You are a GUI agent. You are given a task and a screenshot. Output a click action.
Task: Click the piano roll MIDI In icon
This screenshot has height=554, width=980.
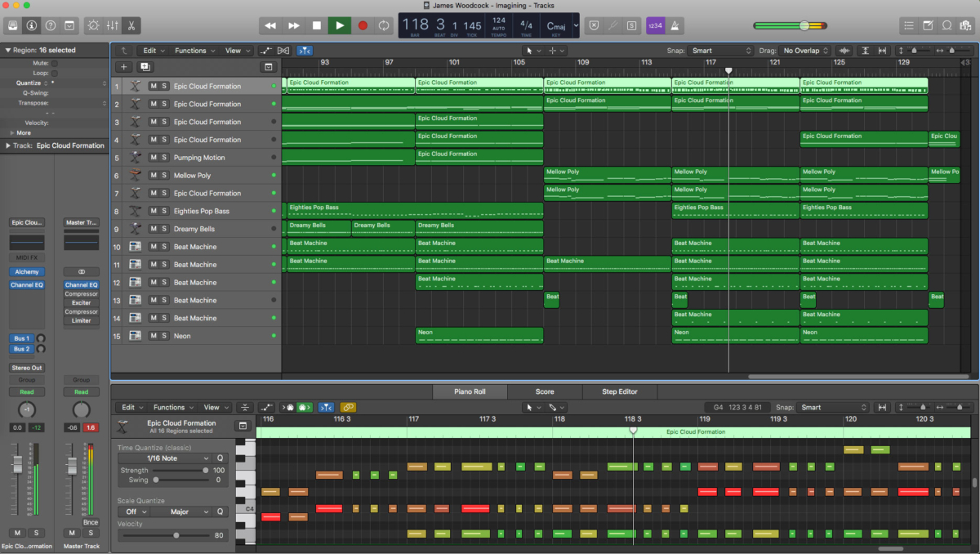[x=289, y=407]
